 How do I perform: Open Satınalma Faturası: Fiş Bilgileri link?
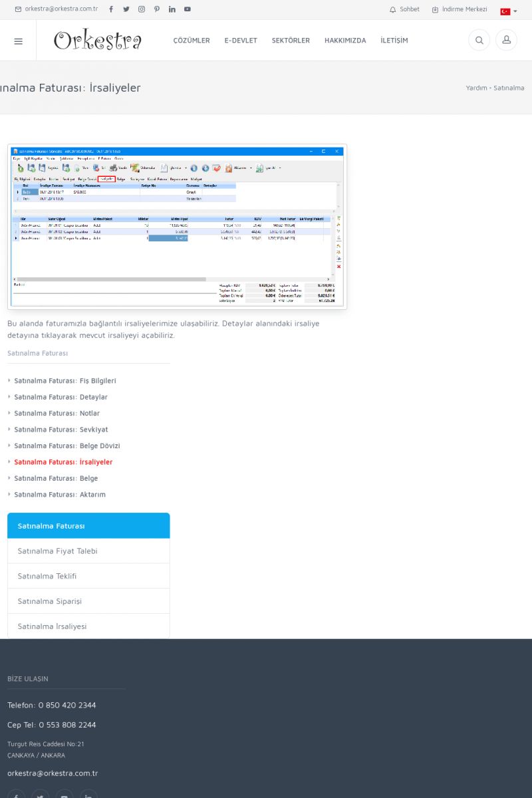coord(65,381)
